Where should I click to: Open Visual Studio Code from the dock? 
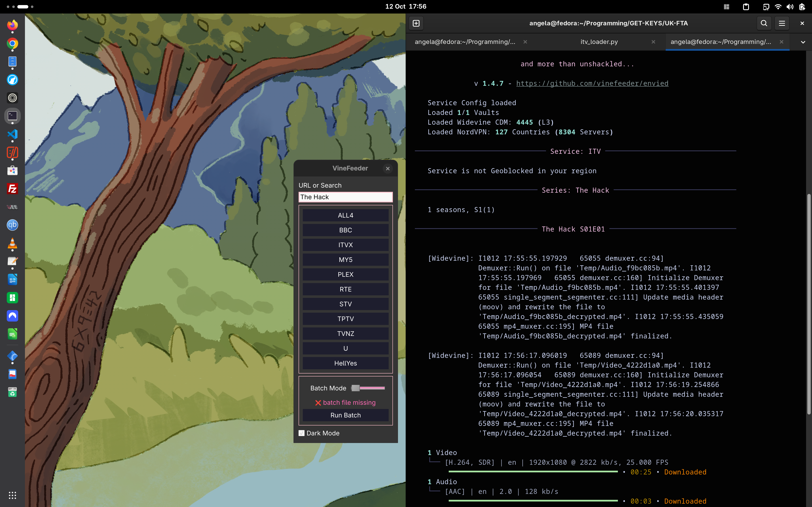click(12, 135)
